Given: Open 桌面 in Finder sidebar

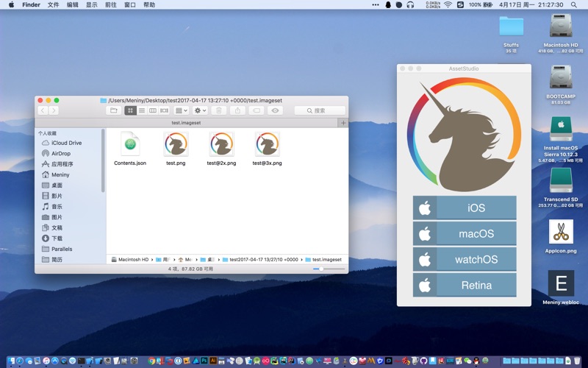Looking at the screenshot, I should click(x=57, y=185).
